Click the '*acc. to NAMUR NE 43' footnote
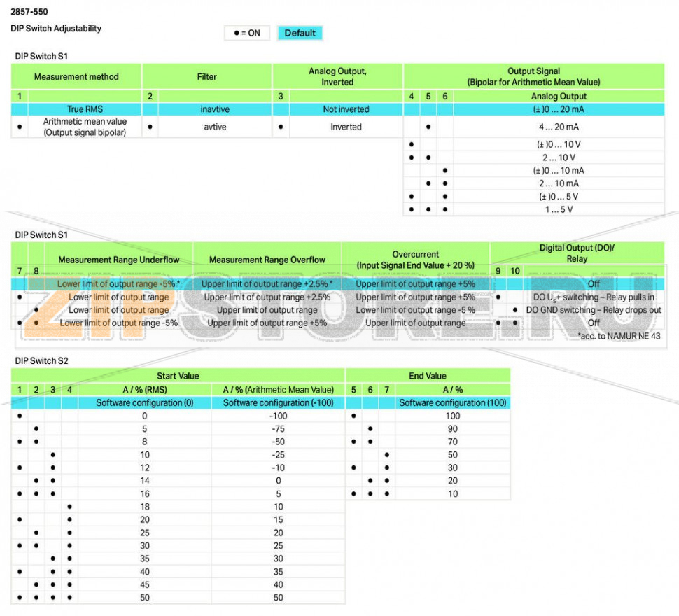679x616 pixels. (x=619, y=336)
